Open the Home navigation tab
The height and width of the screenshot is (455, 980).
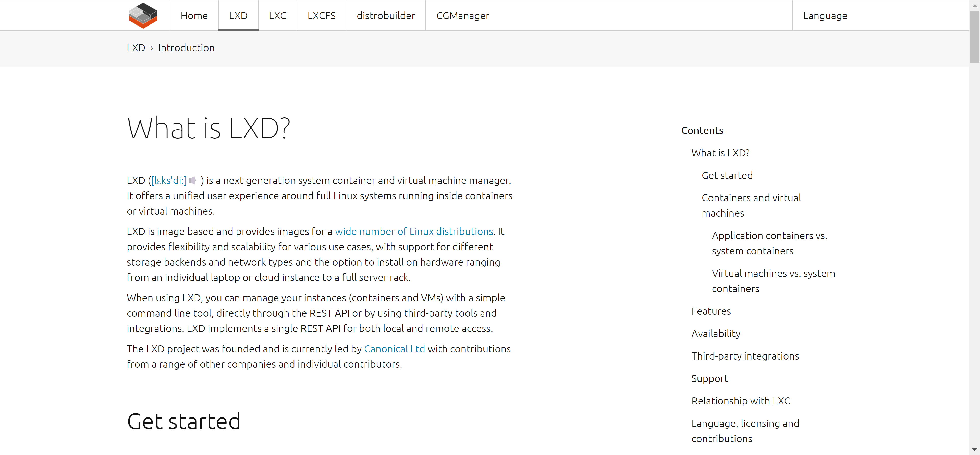194,16
